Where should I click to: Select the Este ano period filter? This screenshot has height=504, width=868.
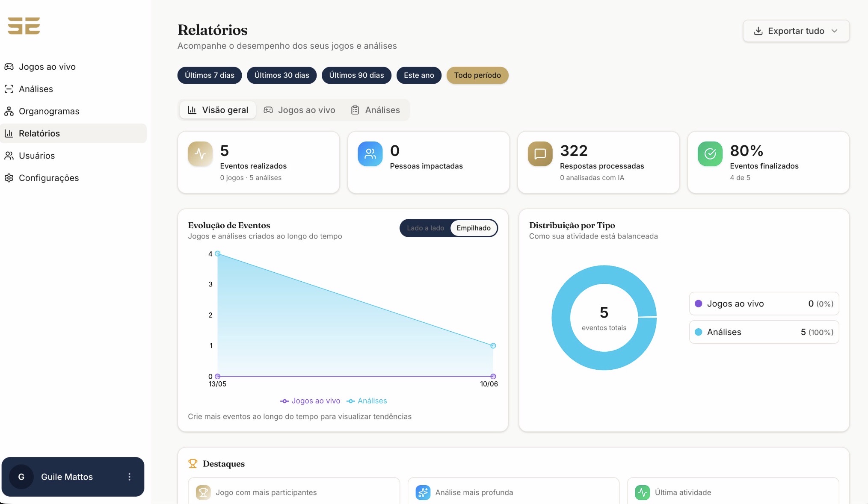point(419,75)
